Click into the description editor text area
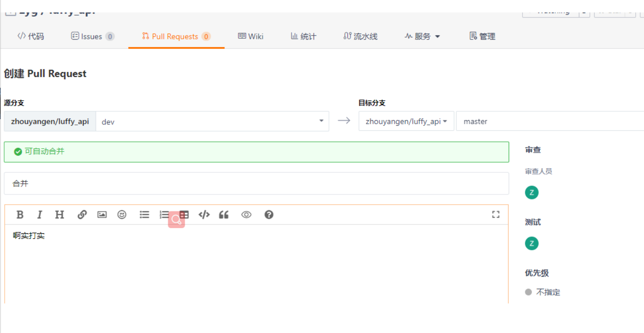 point(256,264)
